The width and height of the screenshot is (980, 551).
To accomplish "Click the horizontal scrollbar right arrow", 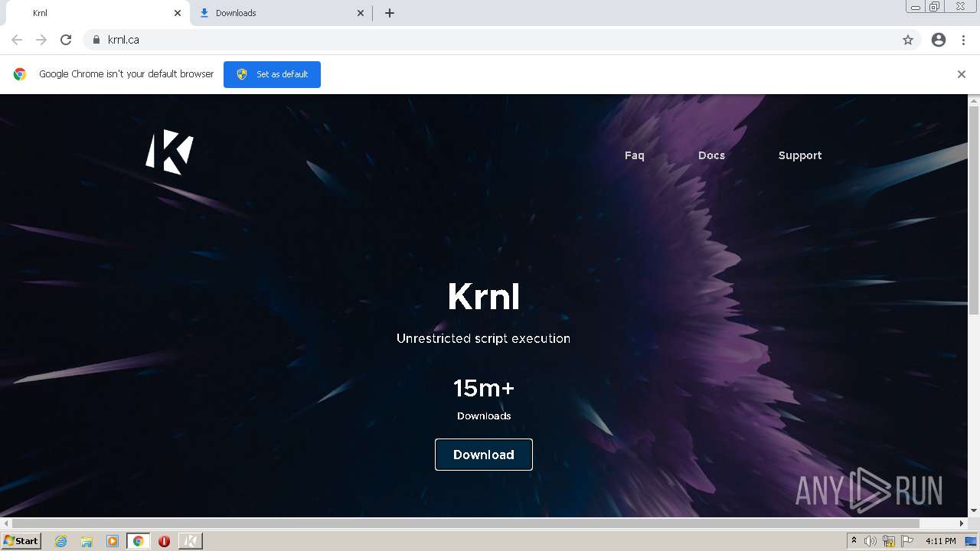I will click(962, 523).
